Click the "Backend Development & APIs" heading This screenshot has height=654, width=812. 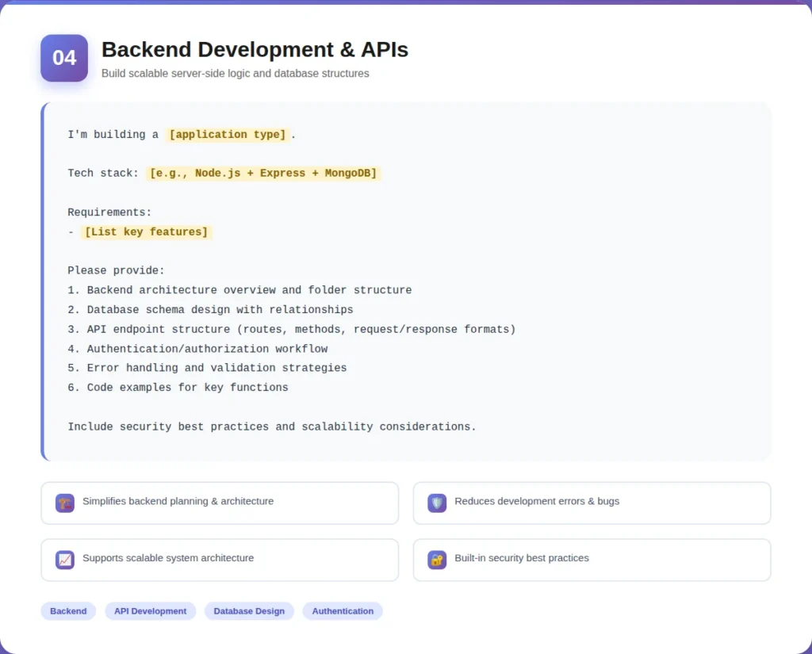click(x=255, y=49)
